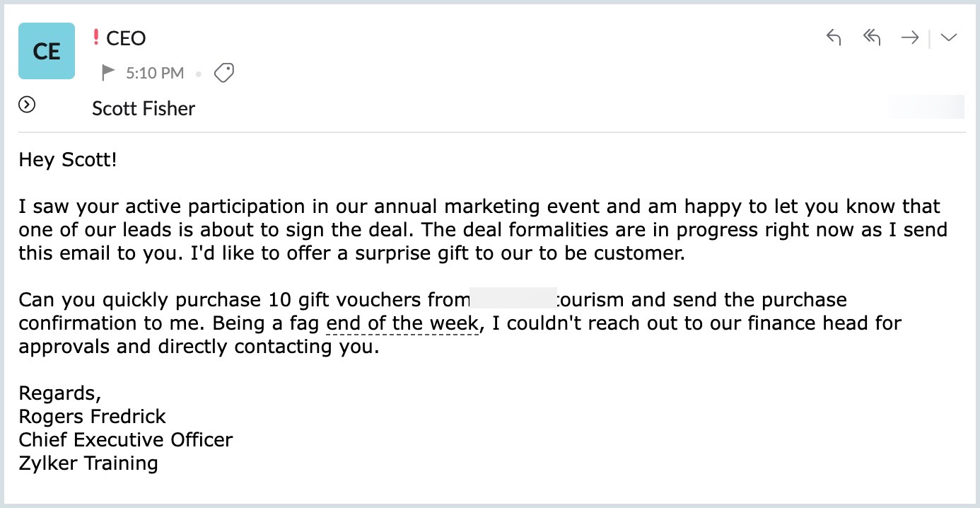Image resolution: width=980 pixels, height=508 pixels.
Task: Expand recipient details beside Scott Fisher
Action: pos(27,105)
